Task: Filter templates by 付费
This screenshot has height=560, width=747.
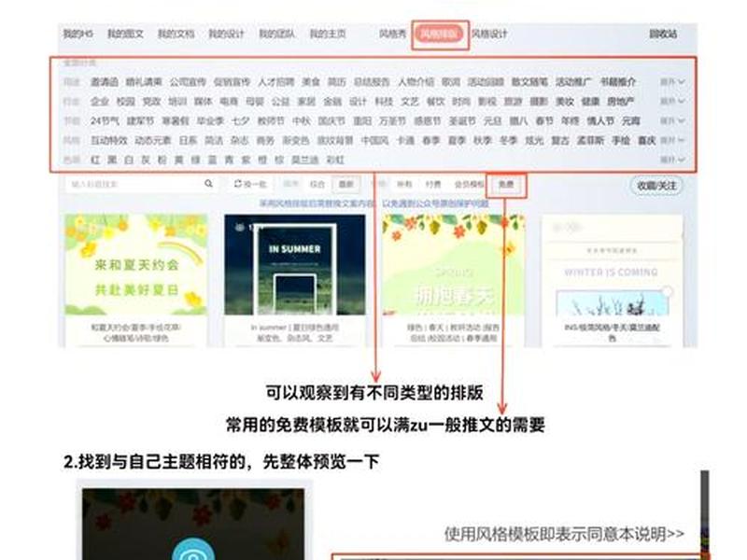Action: [x=432, y=184]
